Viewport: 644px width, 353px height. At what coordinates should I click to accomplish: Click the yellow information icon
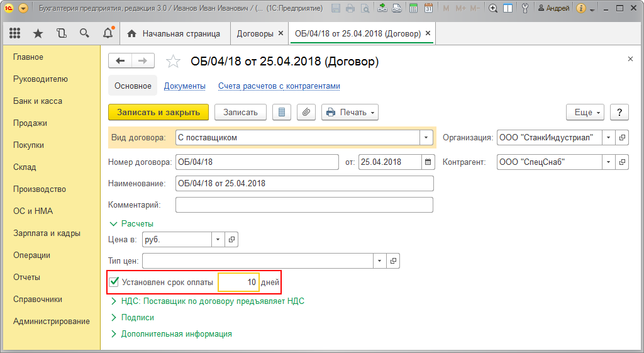coord(580,8)
